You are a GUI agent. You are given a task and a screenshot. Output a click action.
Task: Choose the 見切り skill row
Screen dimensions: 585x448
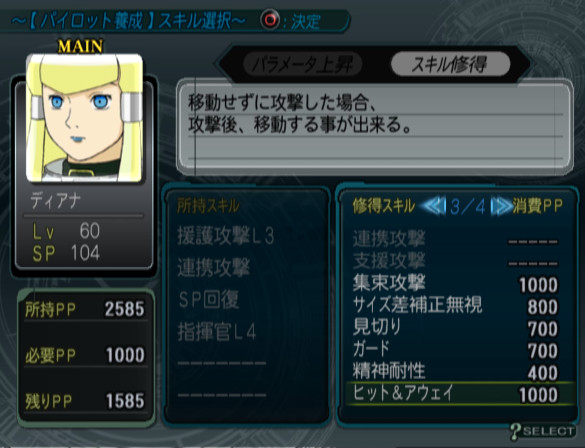[455, 328]
